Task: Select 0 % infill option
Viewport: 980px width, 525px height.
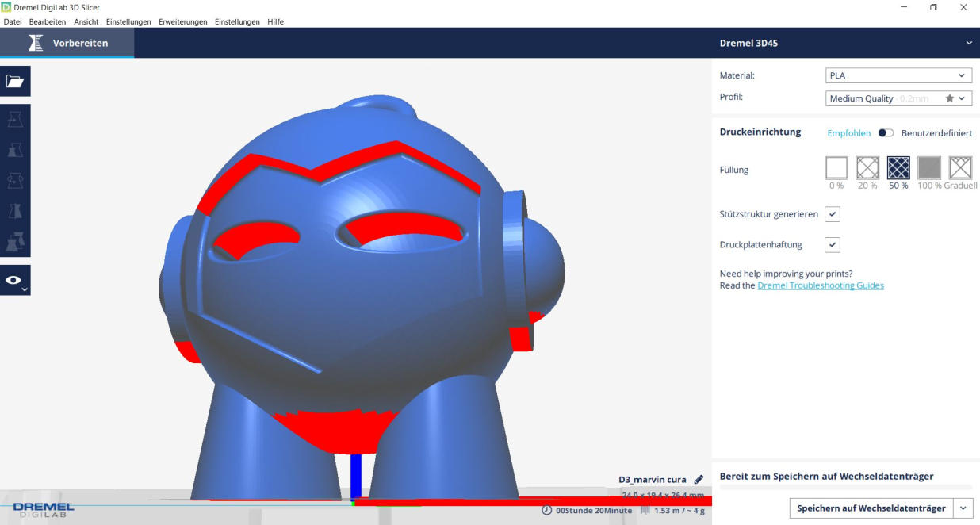Action: click(836, 167)
